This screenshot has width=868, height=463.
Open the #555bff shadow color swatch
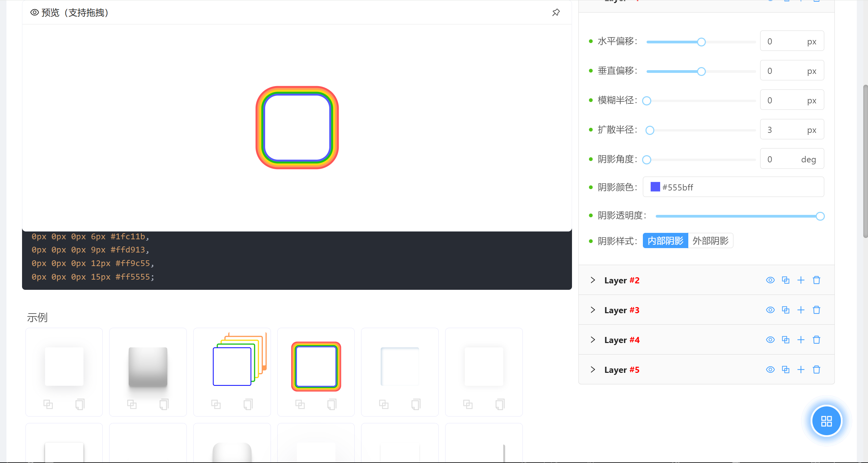[655, 187]
